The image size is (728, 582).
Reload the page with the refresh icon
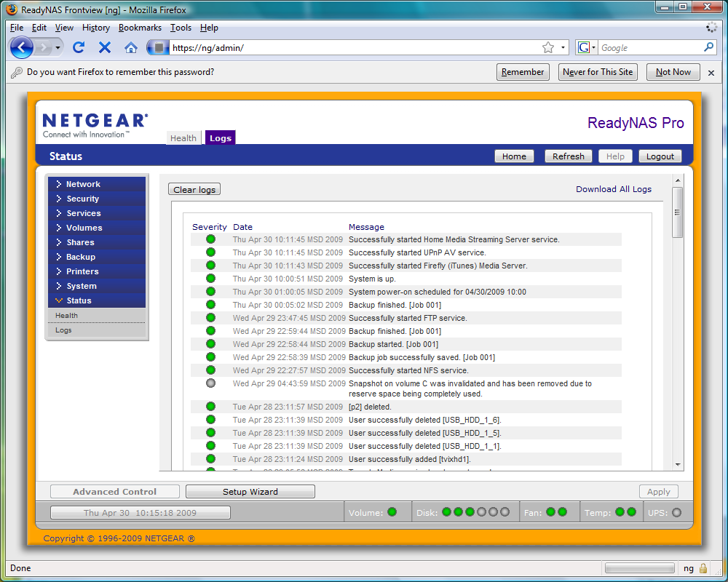point(79,47)
